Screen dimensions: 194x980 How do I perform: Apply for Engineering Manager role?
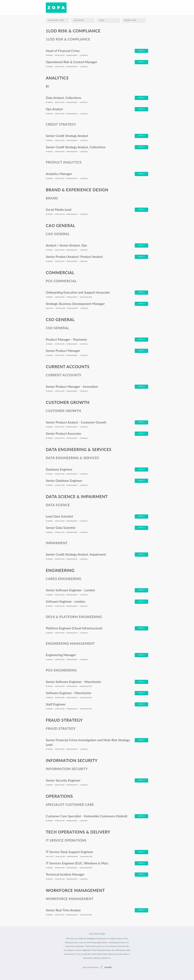pos(141,655)
